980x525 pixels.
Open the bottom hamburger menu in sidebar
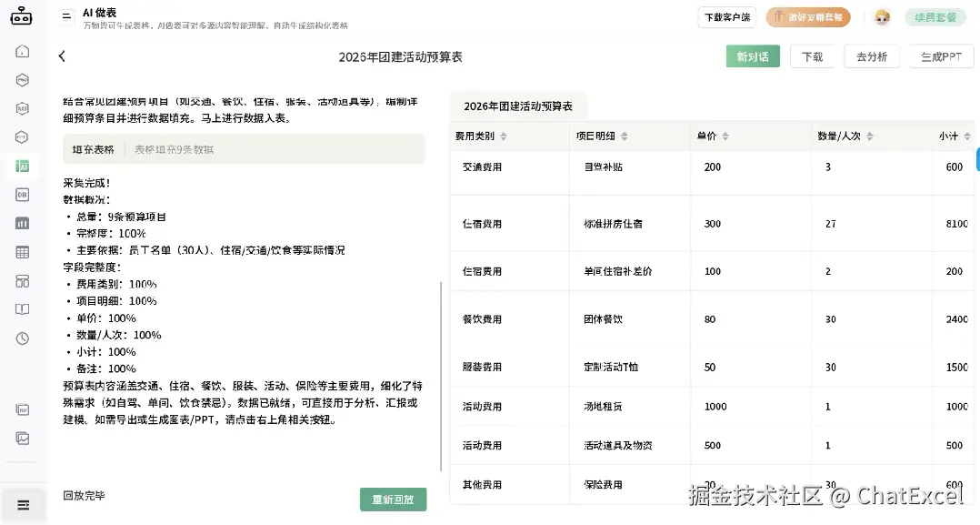(x=23, y=503)
